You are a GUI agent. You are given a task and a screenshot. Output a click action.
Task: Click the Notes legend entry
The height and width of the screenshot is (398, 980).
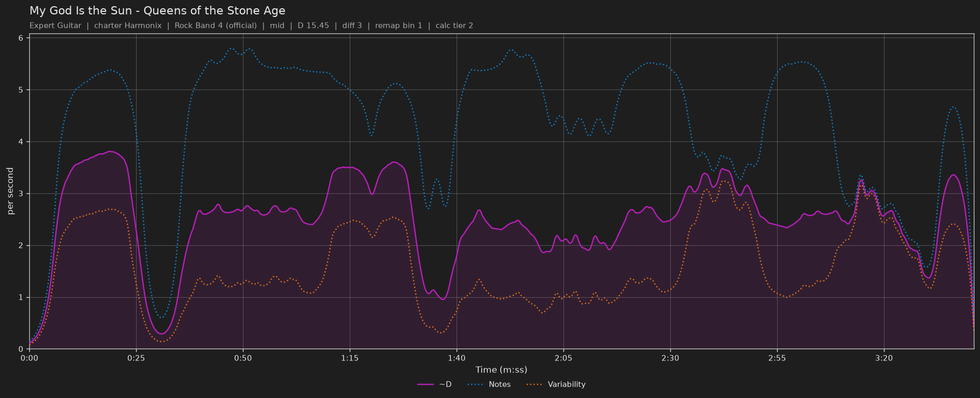pos(489,384)
